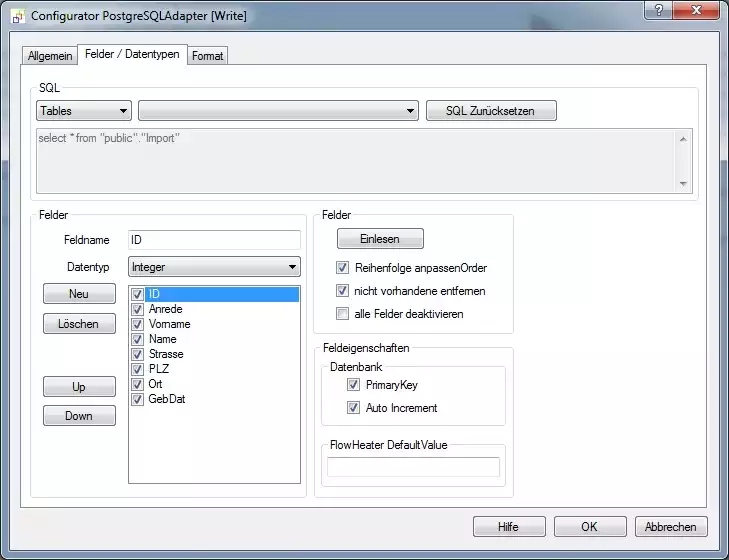The height and width of the screenshot is (560, 729).
Task: Enable the alle Felder deaktivieren checkbox
Action: click(344, 314)
